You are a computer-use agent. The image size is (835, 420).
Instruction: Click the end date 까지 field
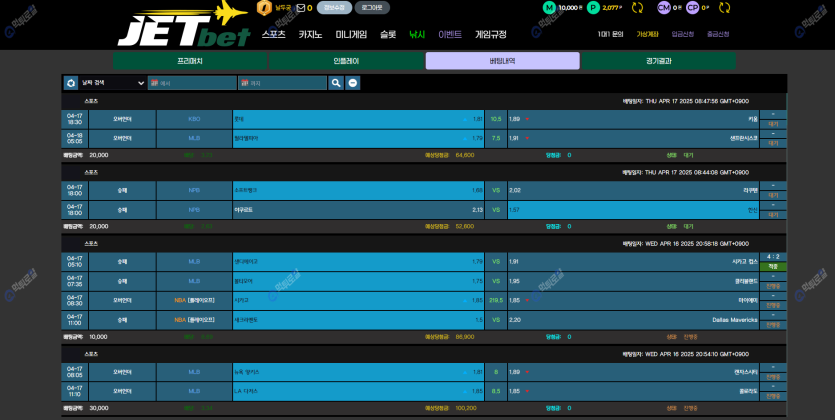282,83
